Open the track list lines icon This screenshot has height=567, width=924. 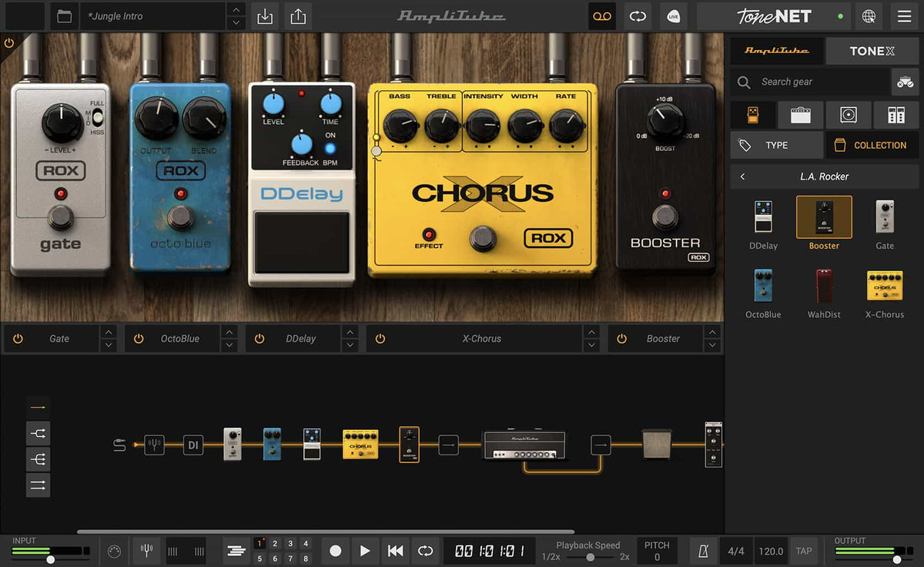[x=236, y=551]
